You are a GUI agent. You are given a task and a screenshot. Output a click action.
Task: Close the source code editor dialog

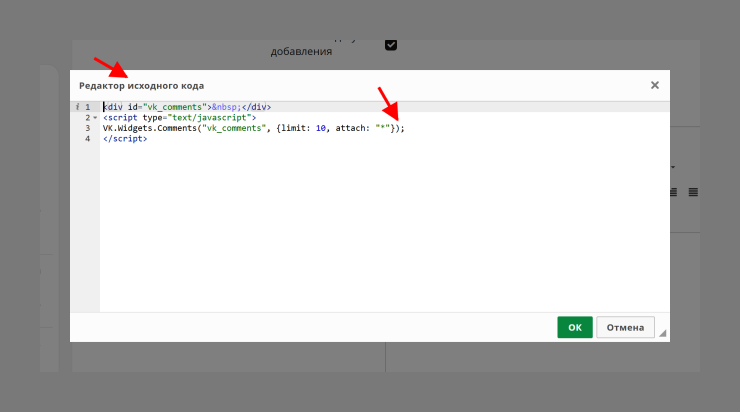click(x=655, y=85)
